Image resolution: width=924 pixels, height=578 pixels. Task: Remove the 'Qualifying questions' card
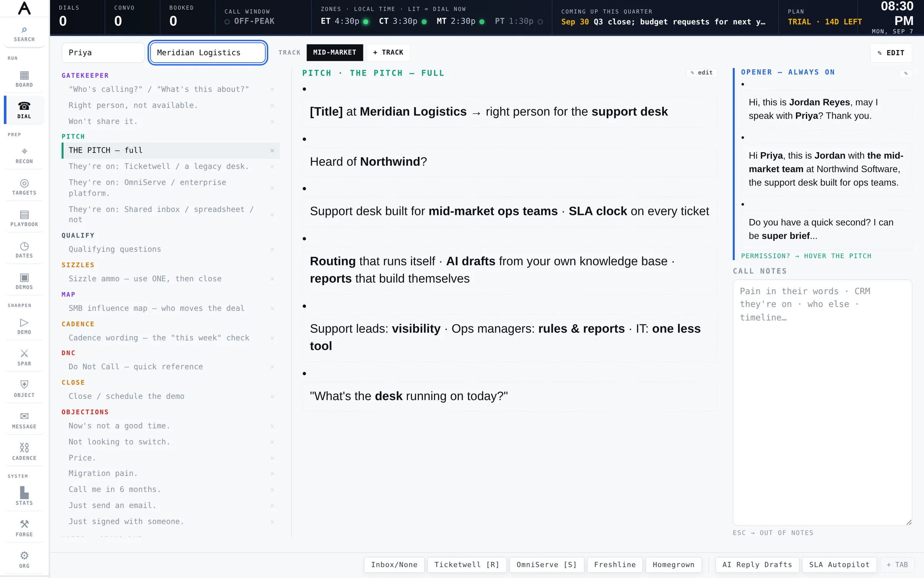click(272, 250)
